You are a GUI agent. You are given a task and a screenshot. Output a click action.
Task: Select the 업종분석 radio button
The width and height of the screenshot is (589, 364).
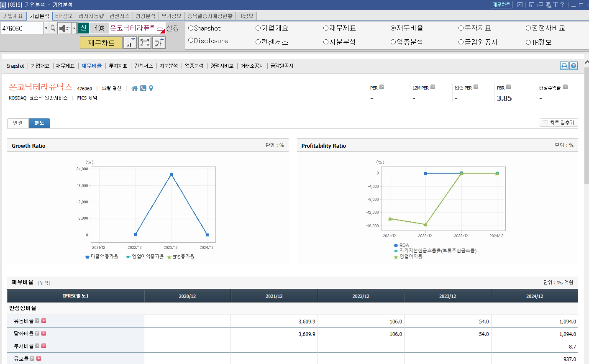coord(393,42)
